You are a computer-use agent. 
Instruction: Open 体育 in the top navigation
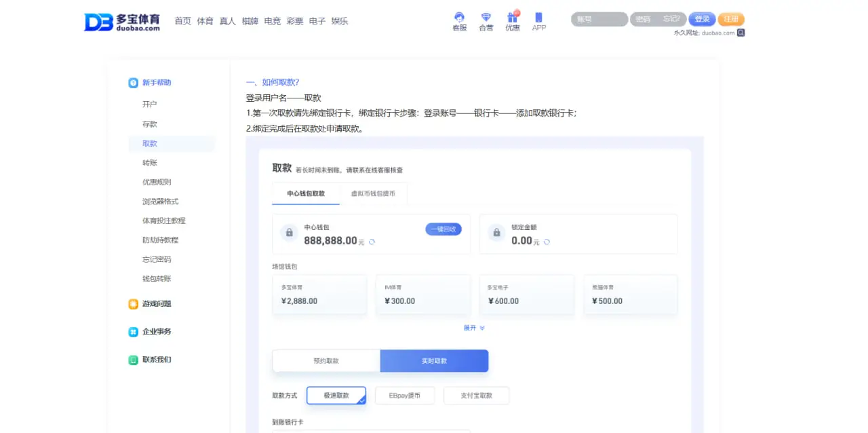pos(205,21)
